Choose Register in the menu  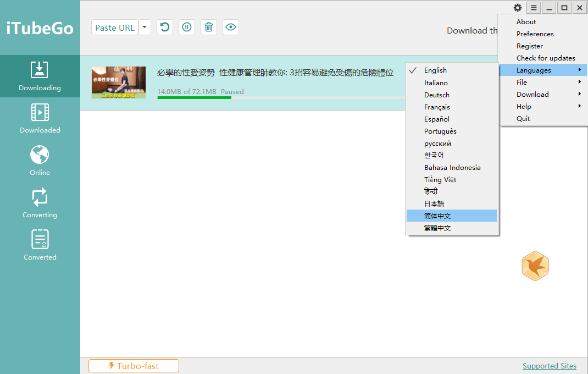click(542, 46)
